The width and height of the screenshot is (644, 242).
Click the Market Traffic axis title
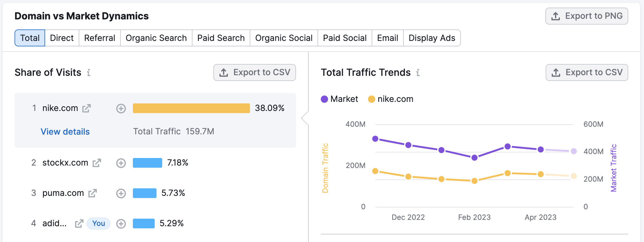(613, 168)
